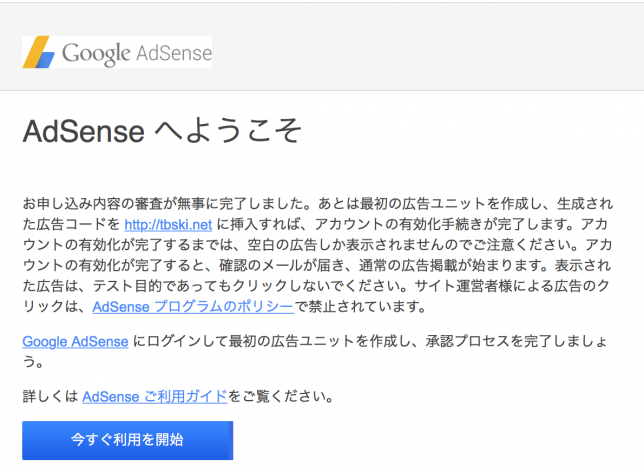Click the text お申し込み内容の審査が無事に完了しました
The height and width of the screenshot is (472, 644).
(x=163, y=204)
